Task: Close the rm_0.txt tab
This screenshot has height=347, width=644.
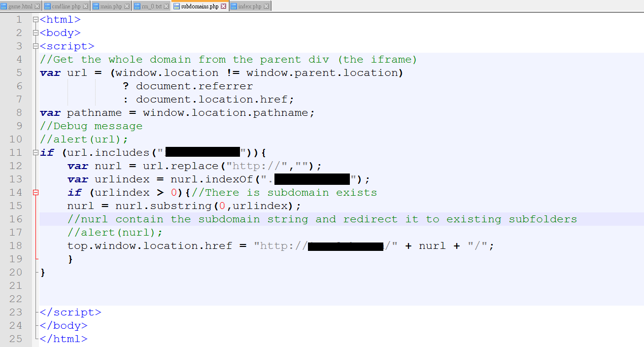Action: coord(167,6)
